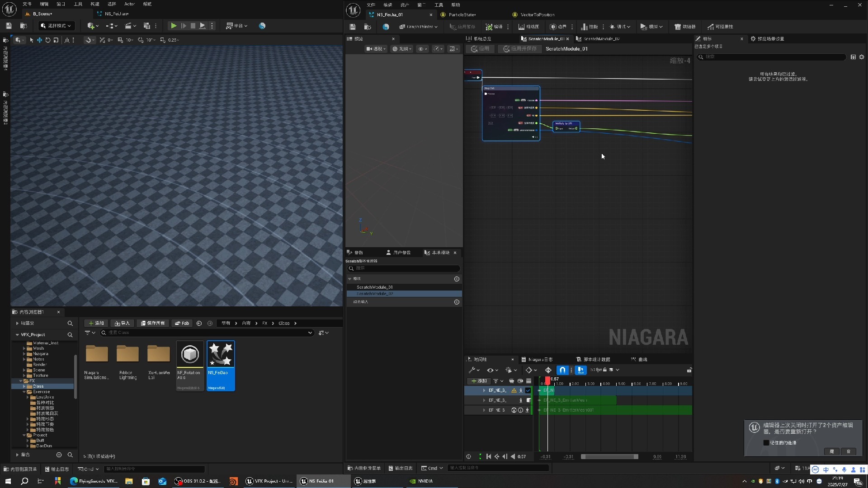
Task: Click Import button in content browser
Action: pyautogui.click(x=122, y=324)
